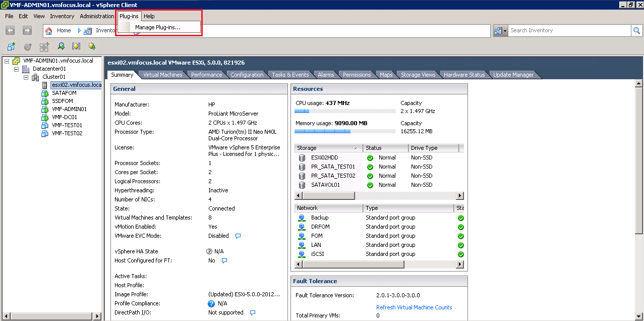Select Manage Plug-ins from the open menu
The image size is (644, 321).
[x=158, y=27]
